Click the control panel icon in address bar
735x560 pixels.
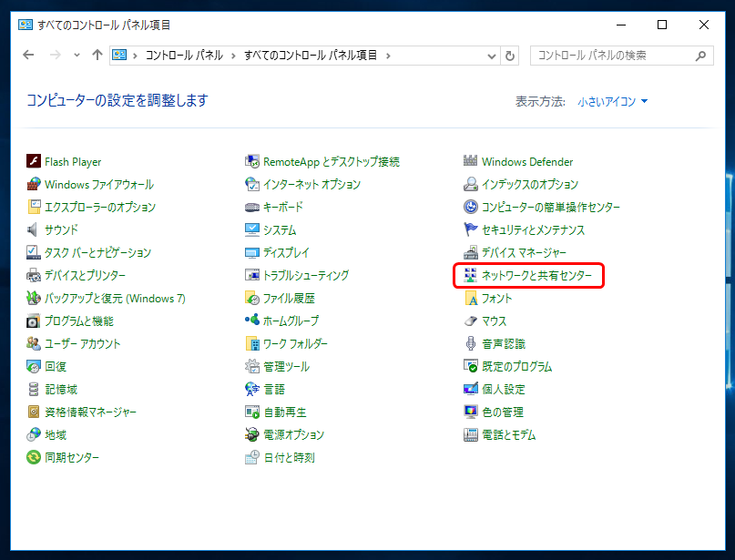coord(119,56)
